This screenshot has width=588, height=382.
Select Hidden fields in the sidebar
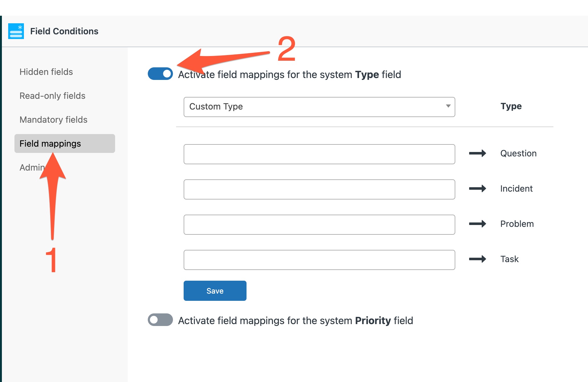pyautogui.click(x=46, y=72)
